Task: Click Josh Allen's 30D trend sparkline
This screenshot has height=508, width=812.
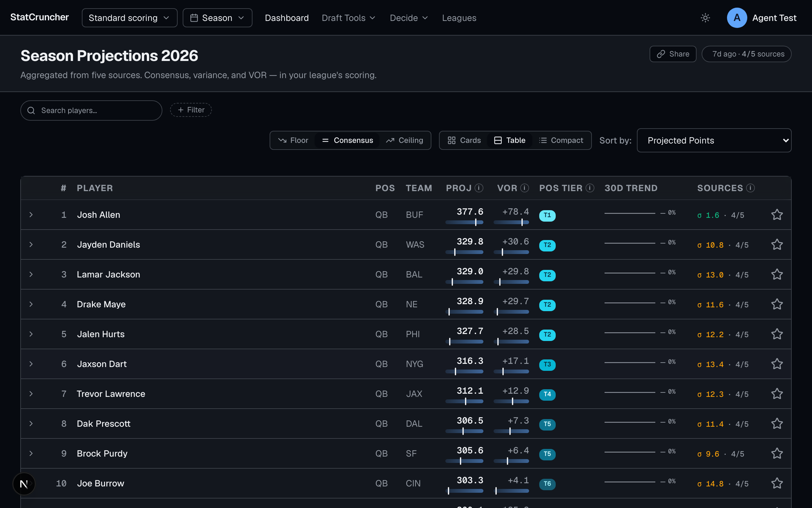Action: pyautogui.click(x=630, y=213)
